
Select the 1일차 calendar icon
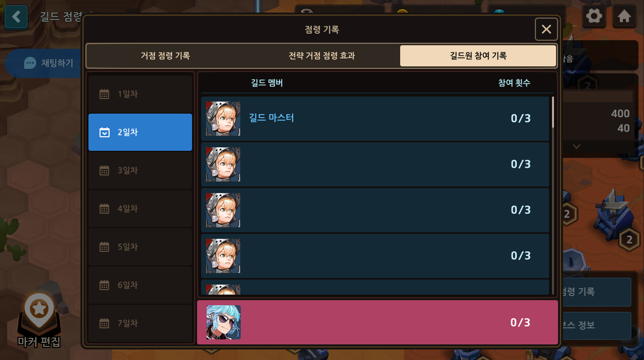[x=104, y=94]
